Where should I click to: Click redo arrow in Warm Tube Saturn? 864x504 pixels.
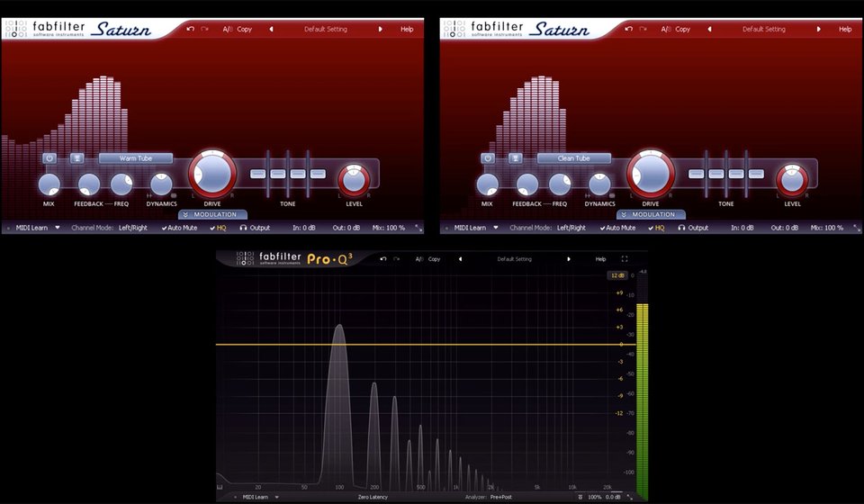click(x=205, y=29)
